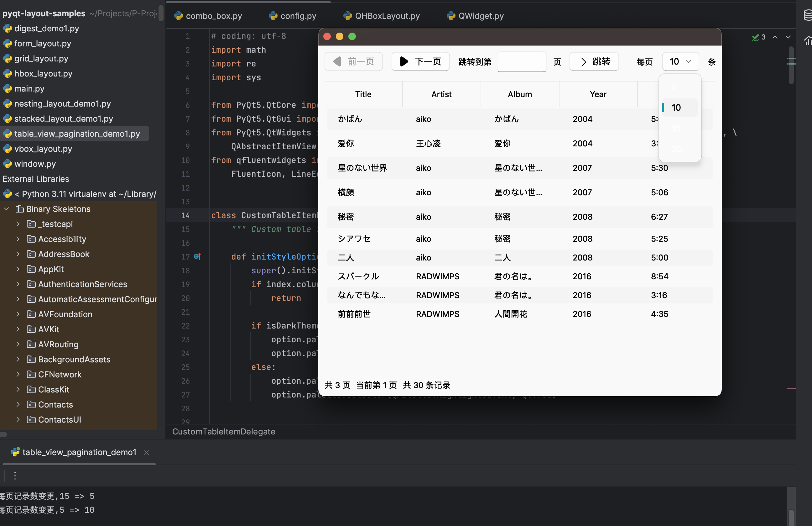812x526 pixels.
Task: Open the three-dots options in Run console
Action: coord(15,476)
